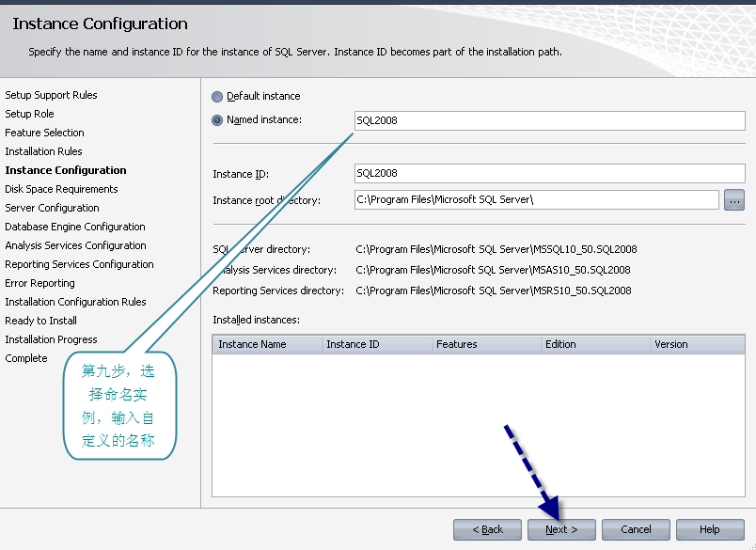This screenshot has height=550, width=756.
Task: Click the Instance root directory field
Action: click(x=537, y=199)
